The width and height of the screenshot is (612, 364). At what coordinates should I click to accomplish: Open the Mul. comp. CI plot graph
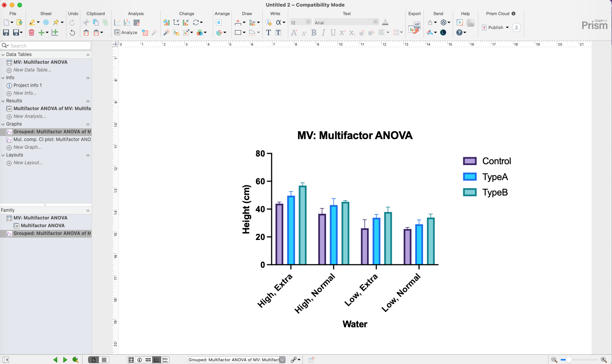click(52, 139)
